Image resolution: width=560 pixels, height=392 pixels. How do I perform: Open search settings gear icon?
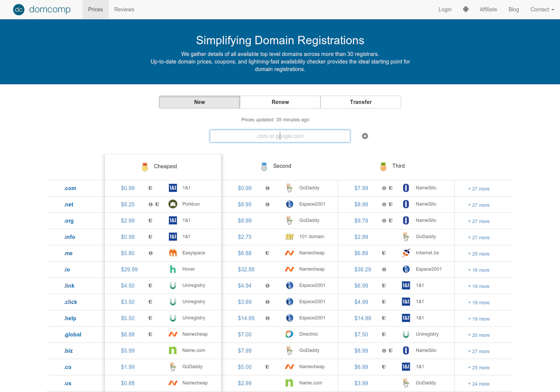pyautogui.click(x=365, y=136)
